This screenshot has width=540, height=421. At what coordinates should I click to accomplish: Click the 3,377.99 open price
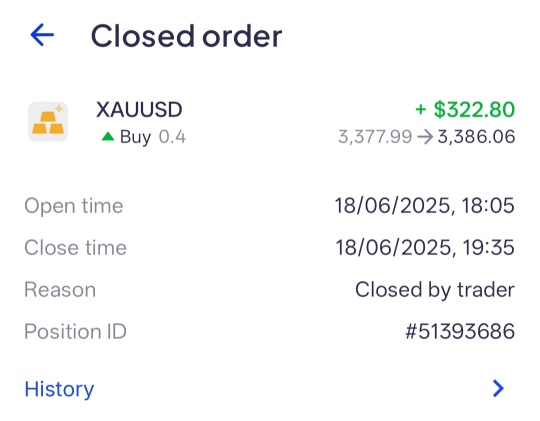tap(375, 137)
